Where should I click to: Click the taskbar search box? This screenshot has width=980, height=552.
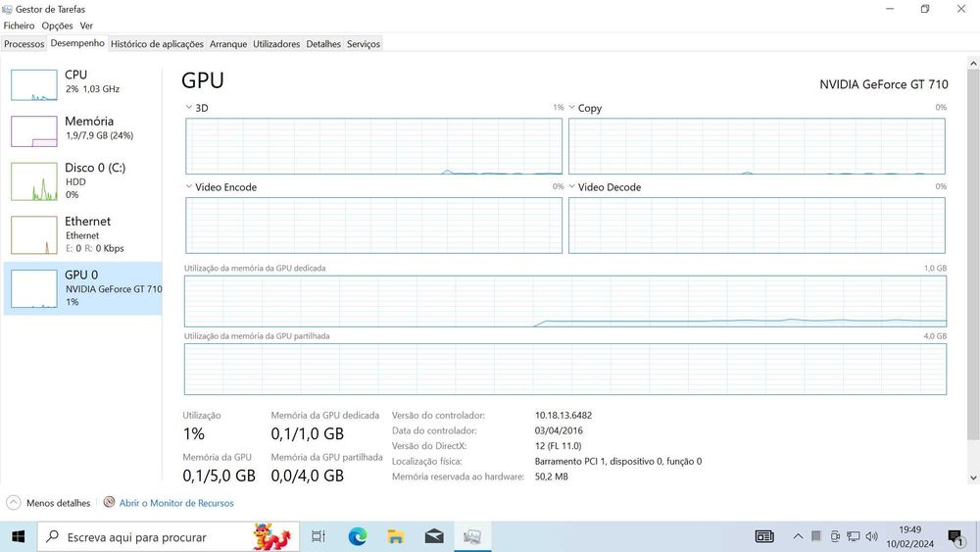(x=169, y=536)
